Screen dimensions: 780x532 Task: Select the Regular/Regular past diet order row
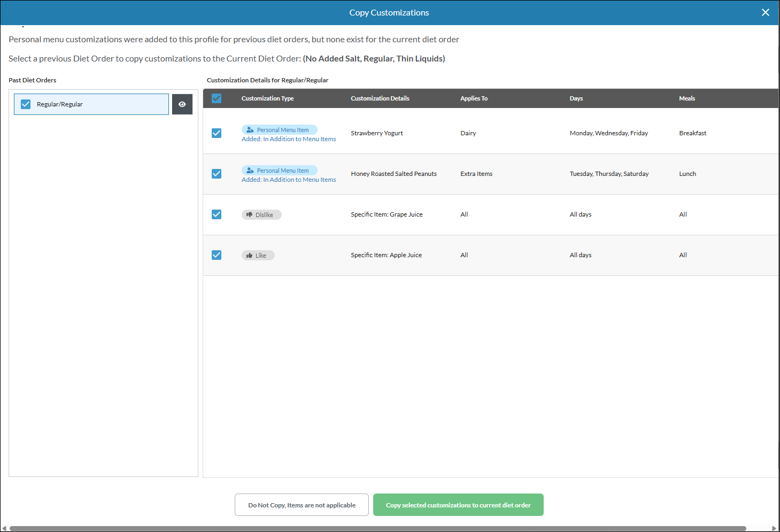[91, 104]
